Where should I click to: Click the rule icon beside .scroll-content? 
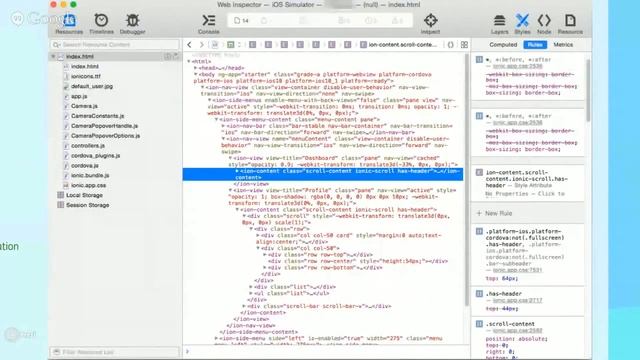(479, 324)
